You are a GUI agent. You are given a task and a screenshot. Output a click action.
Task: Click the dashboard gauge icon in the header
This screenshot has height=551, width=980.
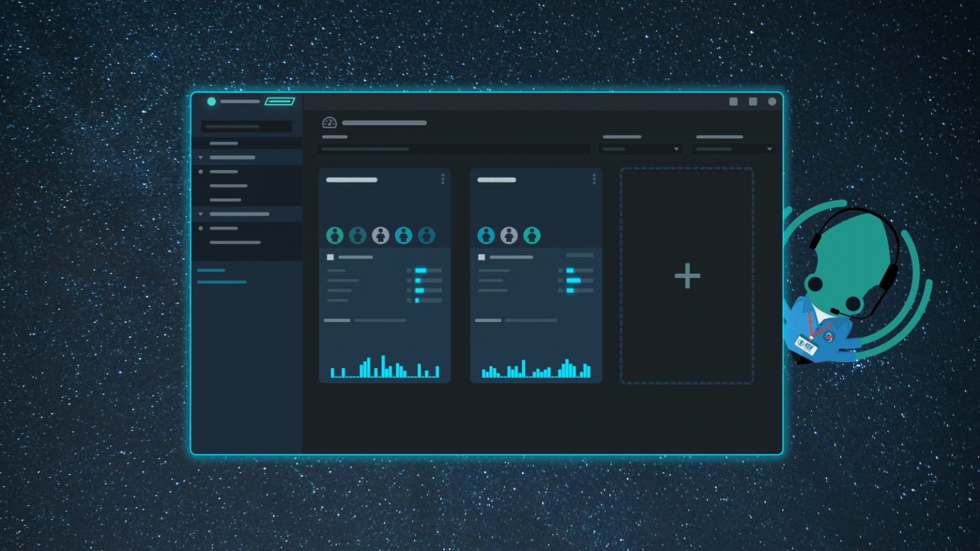329,122
